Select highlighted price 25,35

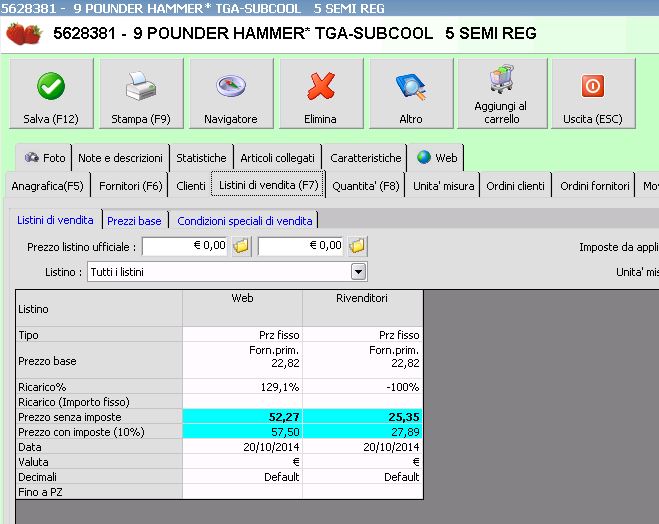pos(362,417)
